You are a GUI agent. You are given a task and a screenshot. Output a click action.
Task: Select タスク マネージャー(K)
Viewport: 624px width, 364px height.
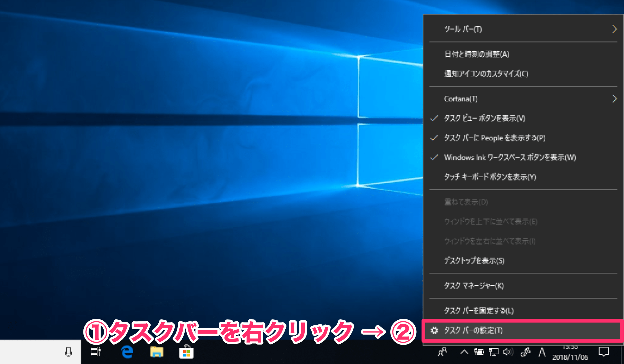click(473, 284)
